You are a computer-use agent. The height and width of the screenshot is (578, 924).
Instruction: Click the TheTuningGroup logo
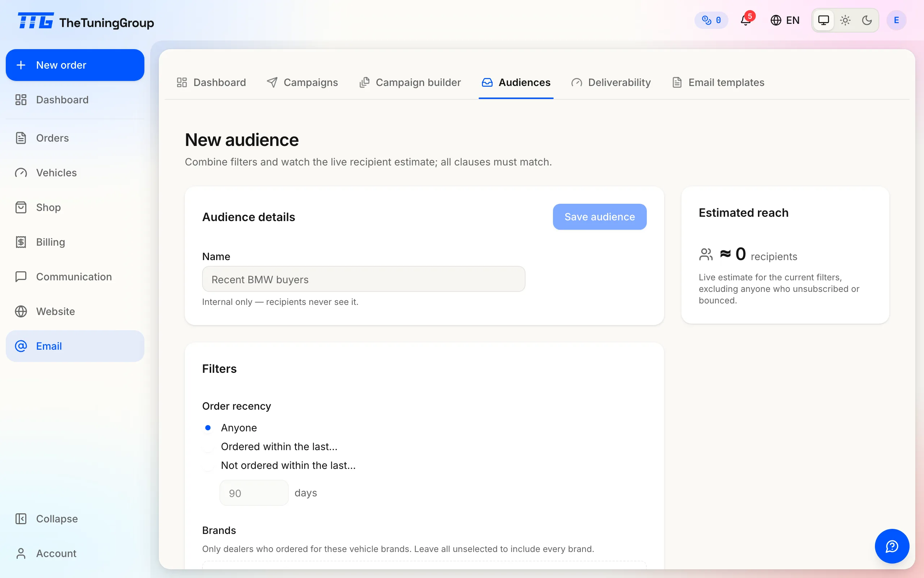click(x=86, y=21)
